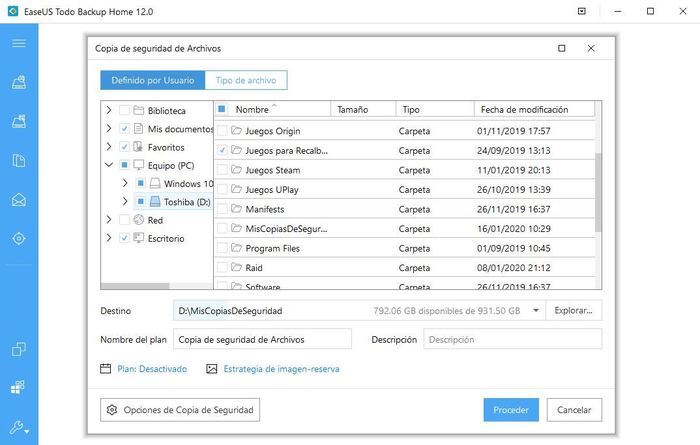Image resolution: width=700 pixels, height=445 pixels.
Task: Click the Cancelar button
Action: (574, 410)
